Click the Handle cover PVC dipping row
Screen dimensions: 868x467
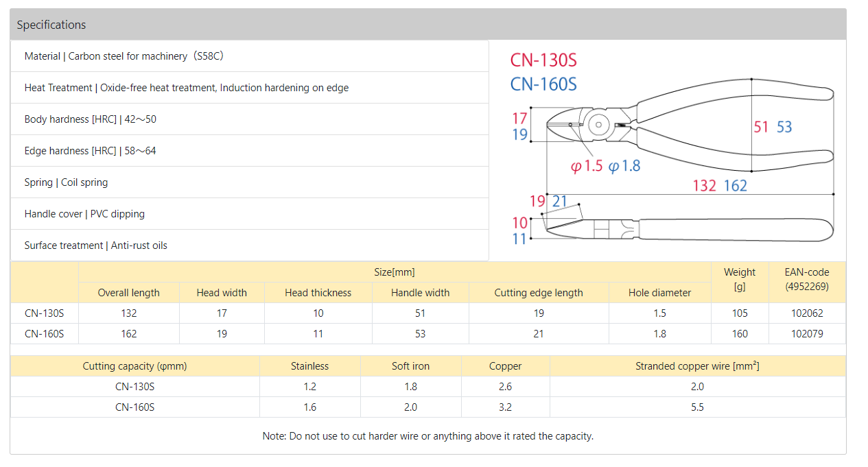click(250, 214)
